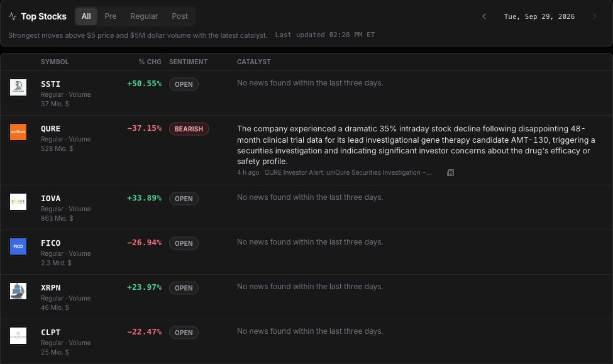Click the Last updated 02:28 PM ET text

click(x=325, y=35)
